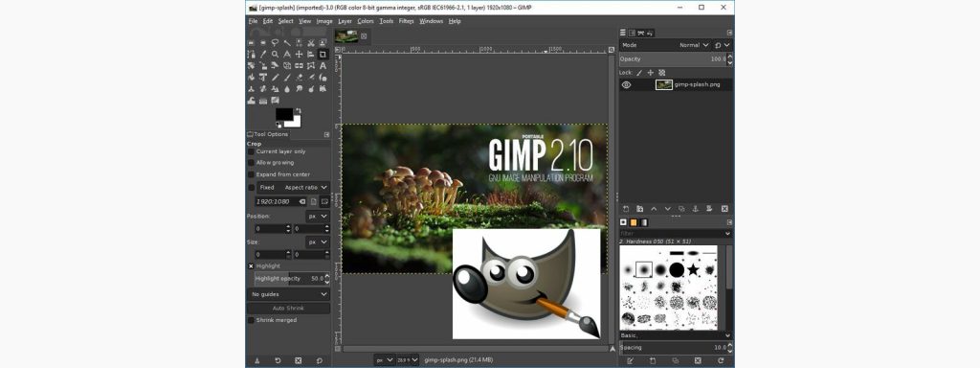Image resolution: width=980 pixels, height=368 pixels.
Task: Clear the 1920:1080 aspect ratio entry
Action: [x=301, y=201]
